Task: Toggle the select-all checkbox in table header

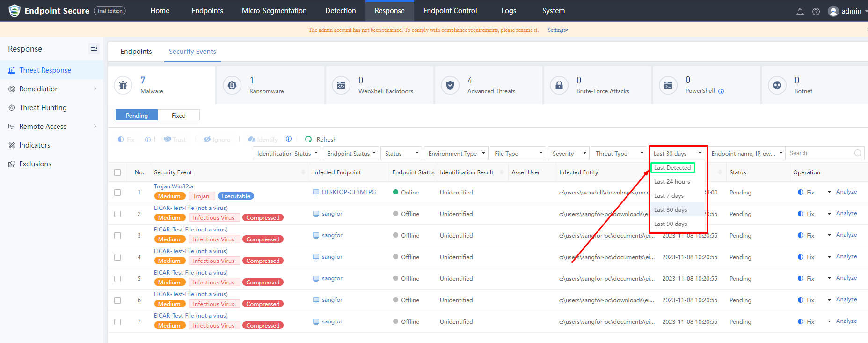Action: tap(117, 172)
